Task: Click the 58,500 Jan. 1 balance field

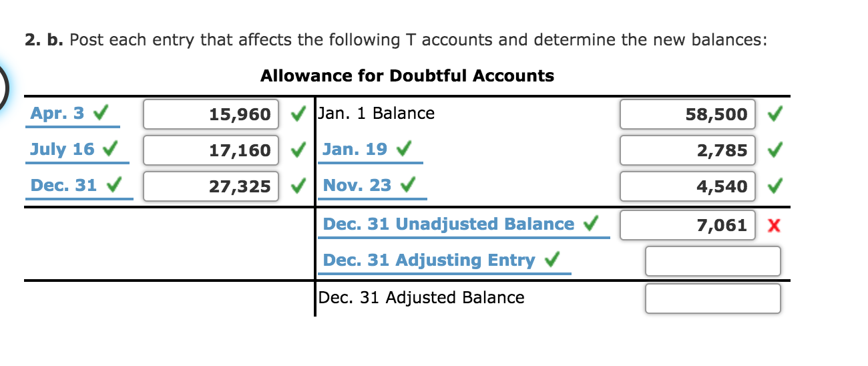Action: 688,114
